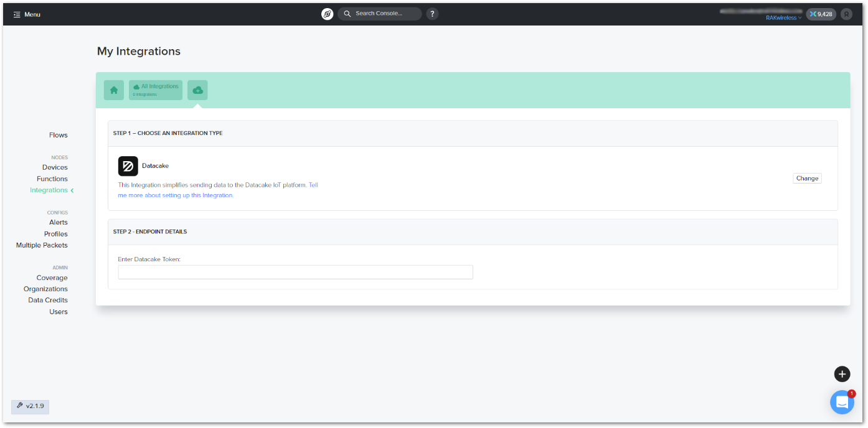Navigate to Functions page
The width and height of the screenshot is (868, 428).
tap(52, 179)
